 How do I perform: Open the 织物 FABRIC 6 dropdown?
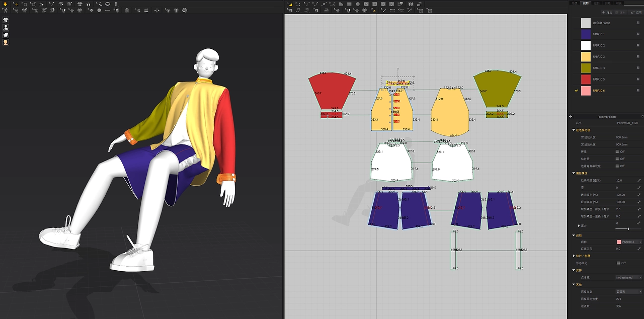pos(629,242)
